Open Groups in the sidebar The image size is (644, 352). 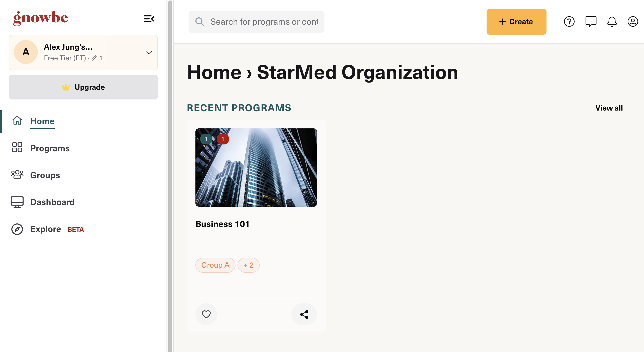tap(45, 175)
